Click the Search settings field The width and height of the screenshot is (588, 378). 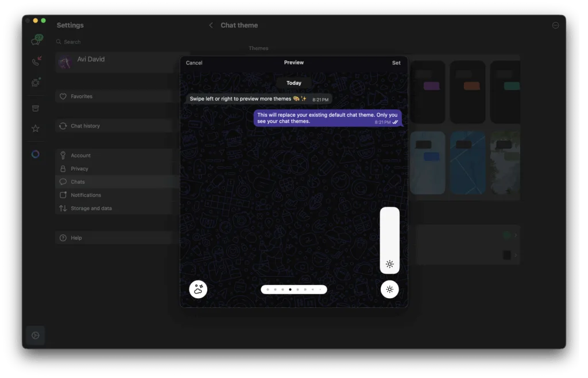coord(114,42)
